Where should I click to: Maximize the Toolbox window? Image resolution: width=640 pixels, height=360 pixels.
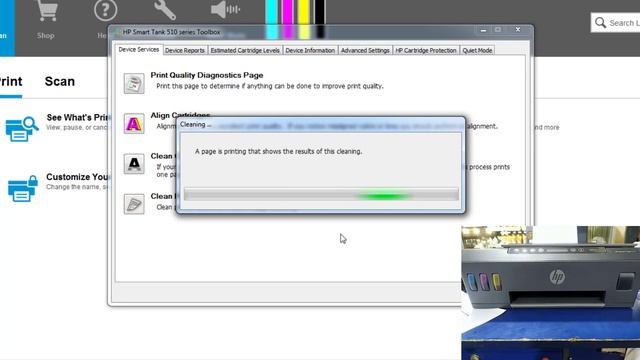point(498,29)
